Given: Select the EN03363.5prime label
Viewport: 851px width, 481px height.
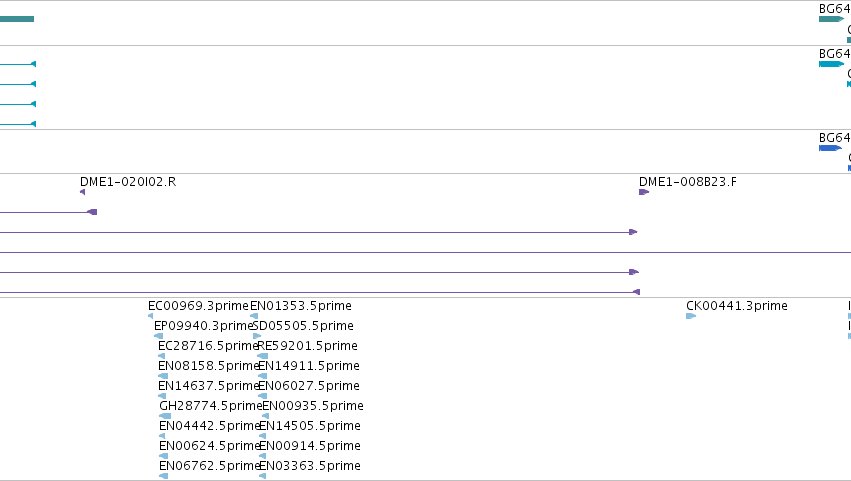Looking at the screenshot, I should (x=310, y=466).
